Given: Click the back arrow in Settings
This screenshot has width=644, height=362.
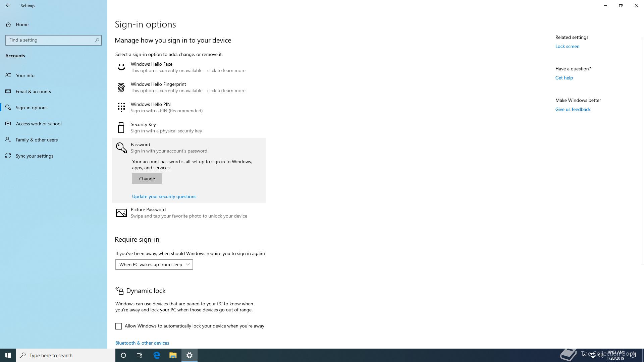Looking at the screenshot, I should click(8, 5).
